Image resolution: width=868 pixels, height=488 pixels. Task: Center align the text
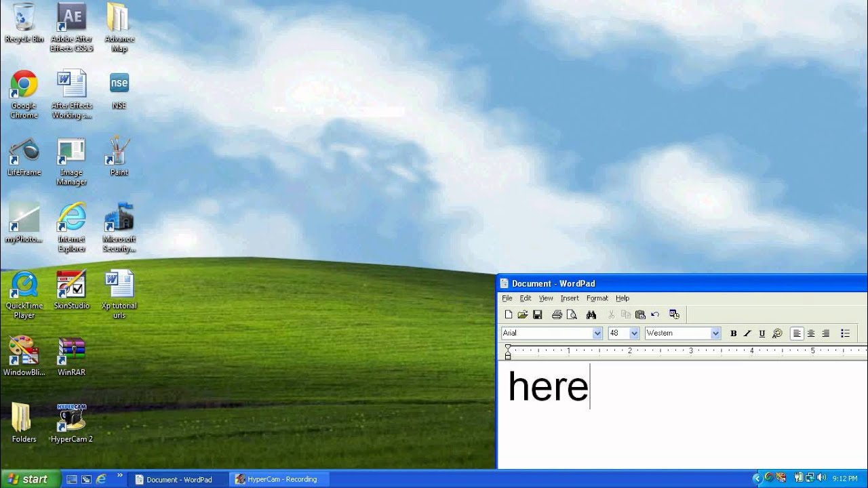coord(811,333)
